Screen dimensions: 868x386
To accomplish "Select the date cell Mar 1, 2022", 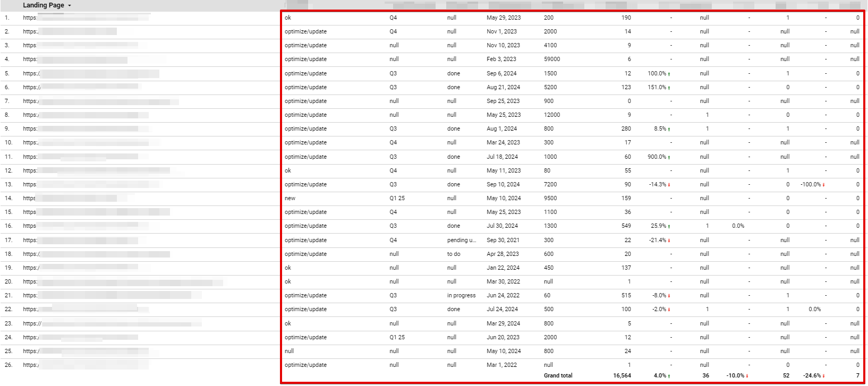I will tap(501, 365).
